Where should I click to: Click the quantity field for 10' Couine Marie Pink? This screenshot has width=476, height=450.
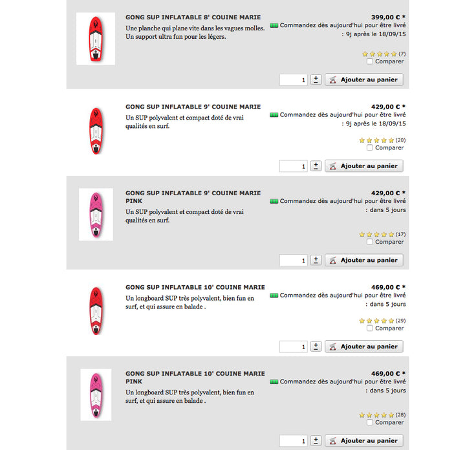[x=293, y=441]
